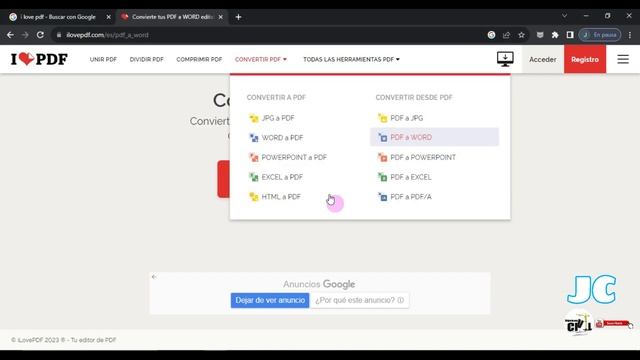
Task: Reload the page
Action: pyautogui.click(x=40, y=35)
